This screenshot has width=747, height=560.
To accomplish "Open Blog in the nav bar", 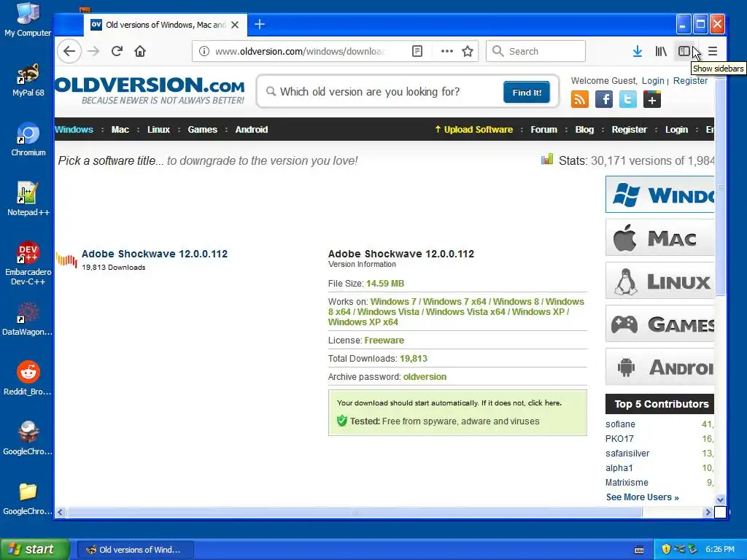I will 584,130.
